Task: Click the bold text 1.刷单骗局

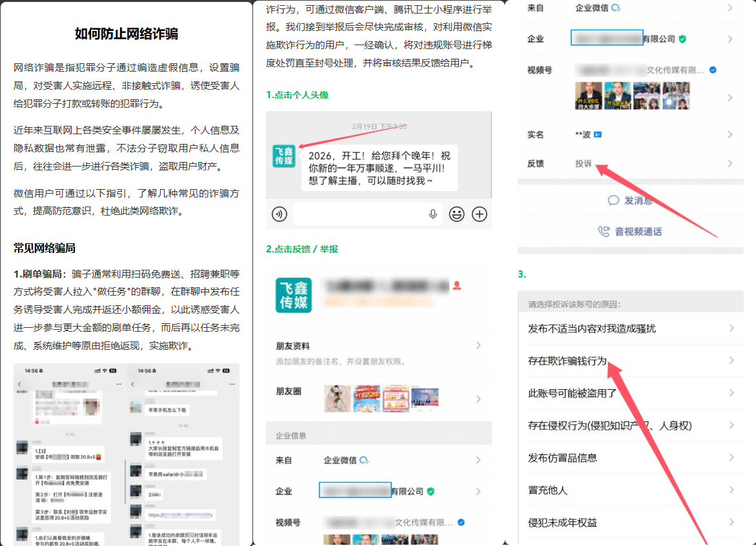Action: [40, 274]
